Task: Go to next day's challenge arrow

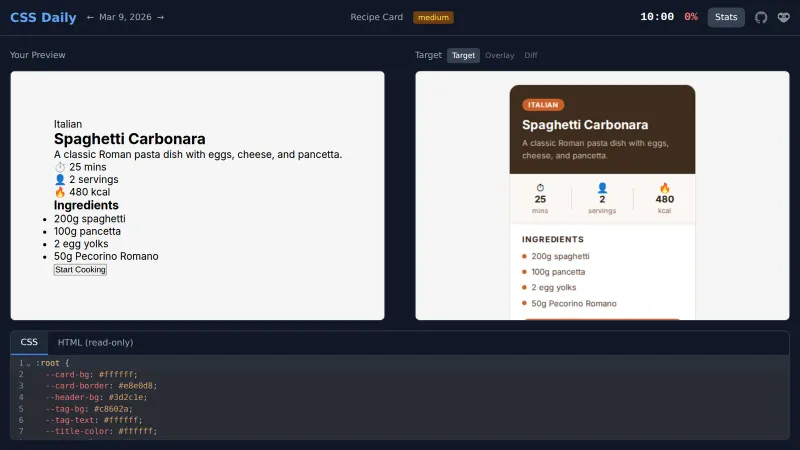Action: click(x=160, y=17)
